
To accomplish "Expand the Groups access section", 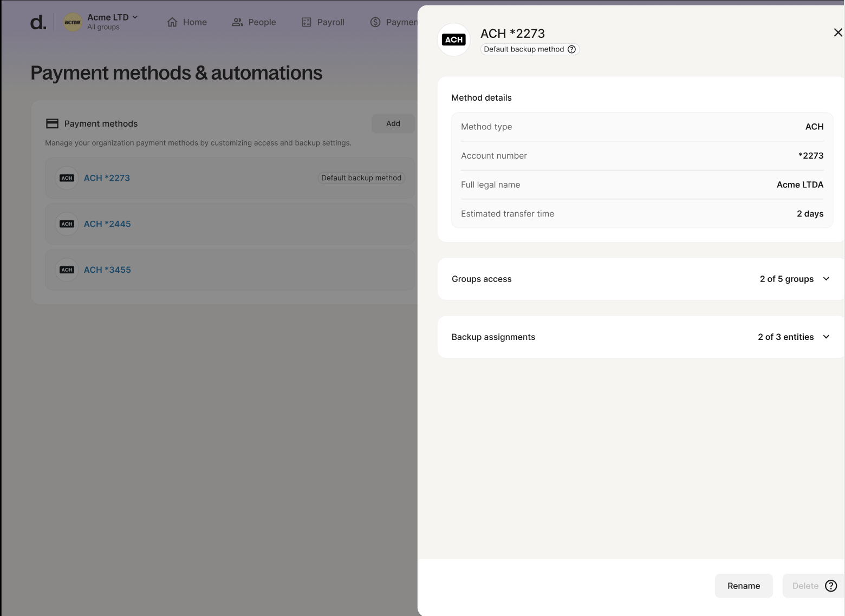I will tap(826, 279).
